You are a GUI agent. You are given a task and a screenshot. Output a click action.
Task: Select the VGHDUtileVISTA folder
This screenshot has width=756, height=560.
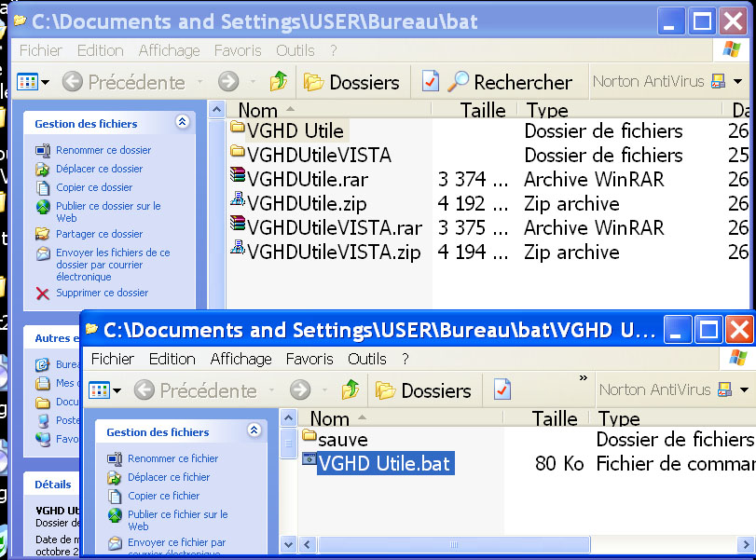coord(319,156)
